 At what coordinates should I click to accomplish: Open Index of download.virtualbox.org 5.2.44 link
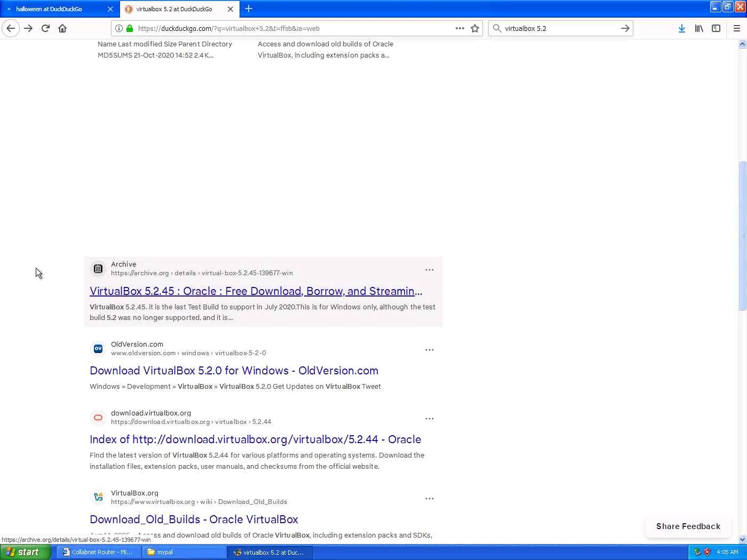tap(255, 439)
